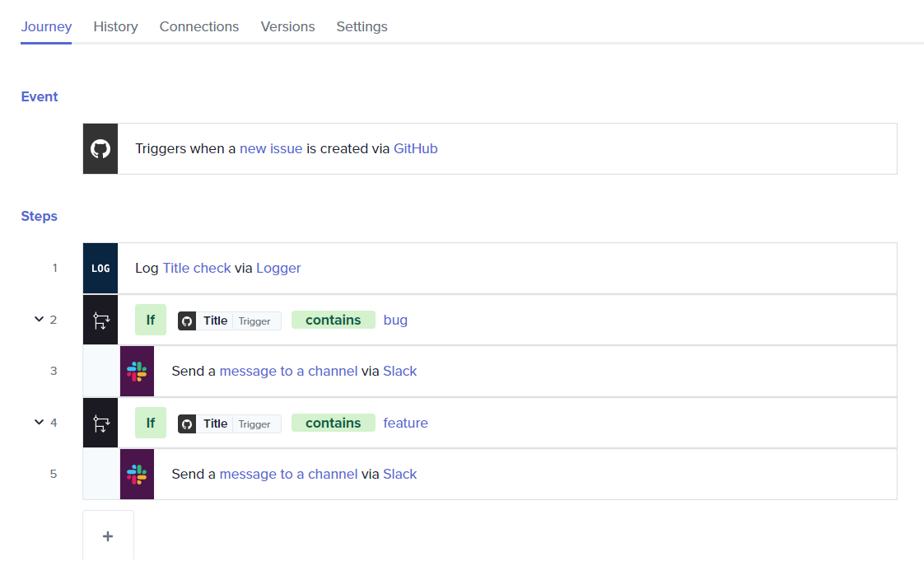
Task: Open the 'Title check' link in step 1
Action: (197, 268)
